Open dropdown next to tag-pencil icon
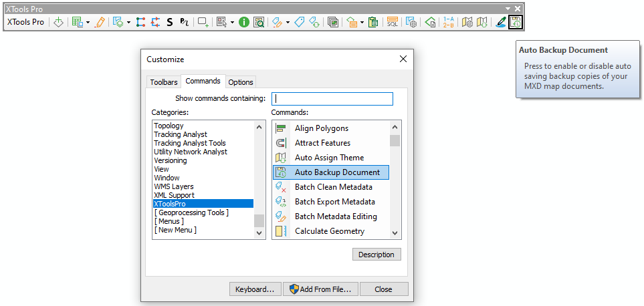This screenshot has width=644, height=306. click(288, 22)
